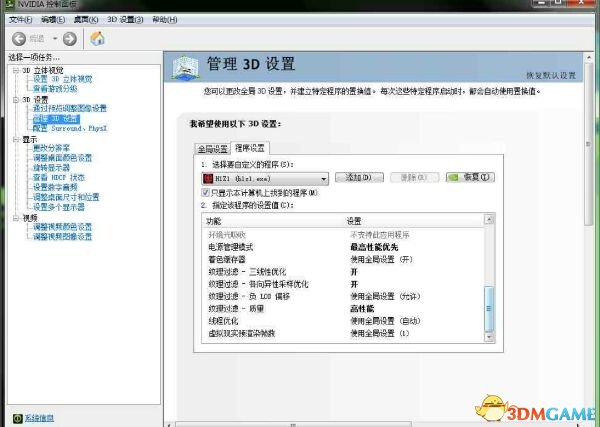600x427 pixels.
Task: Open the 帮助(H) menu
Action: [x=165, y=20]
